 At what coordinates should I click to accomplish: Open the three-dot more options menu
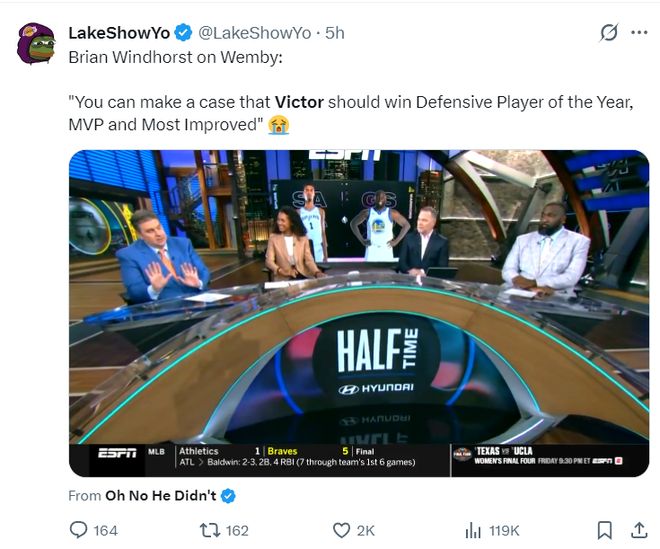click(639, 32)
